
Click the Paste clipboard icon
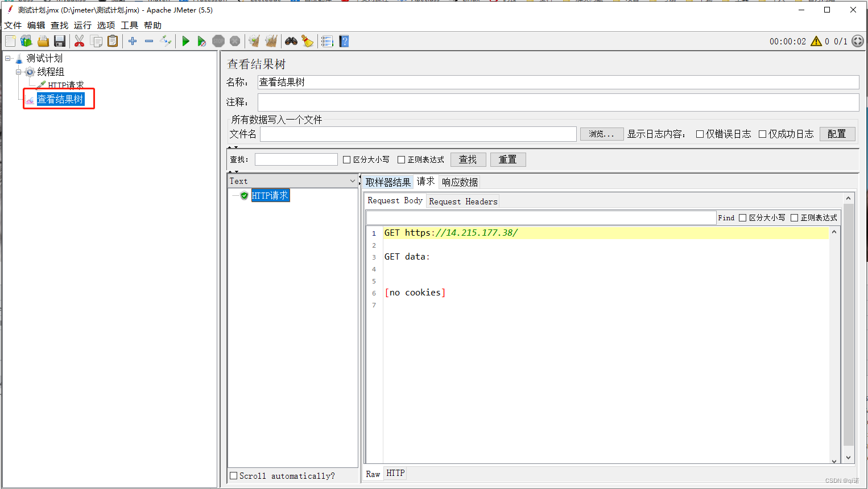(113, 41)
